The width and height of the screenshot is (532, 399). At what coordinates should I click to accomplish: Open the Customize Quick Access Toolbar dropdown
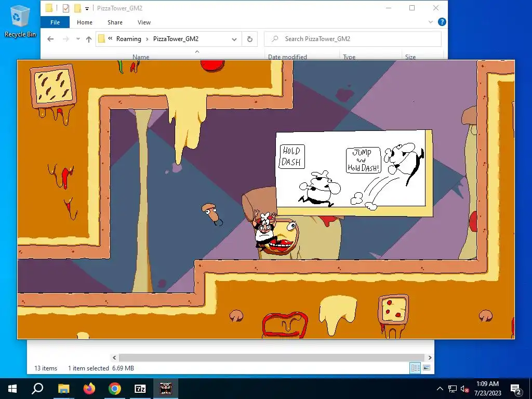[87, 8]
